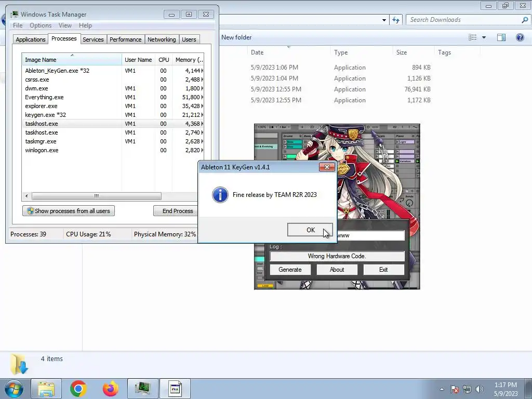Select Ableton_KeyGen.exe *32 process row
Screen dimensions: 532x399
[x=113, y=71]
